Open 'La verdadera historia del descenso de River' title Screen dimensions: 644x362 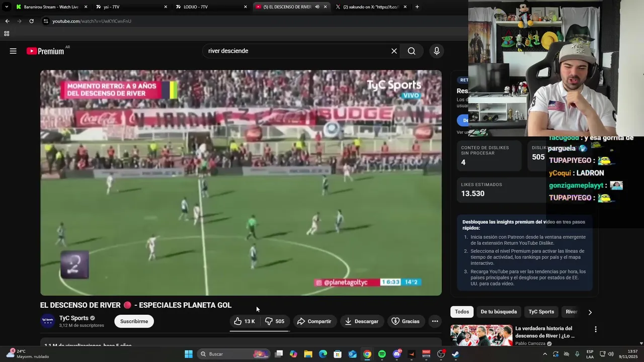pos(545,332)
